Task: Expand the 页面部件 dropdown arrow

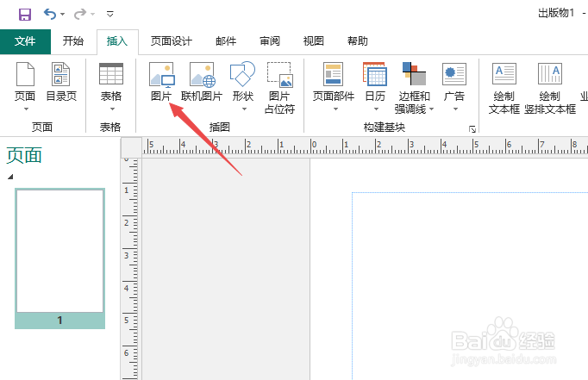Action: 335,109
